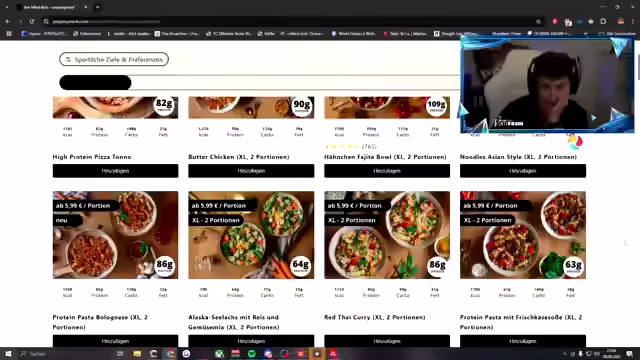This screenshot has height=360, width=640.
Task: Add Hähnchen Fajita Bowl via Hinzufügen
Action: (x=387, y=171)
